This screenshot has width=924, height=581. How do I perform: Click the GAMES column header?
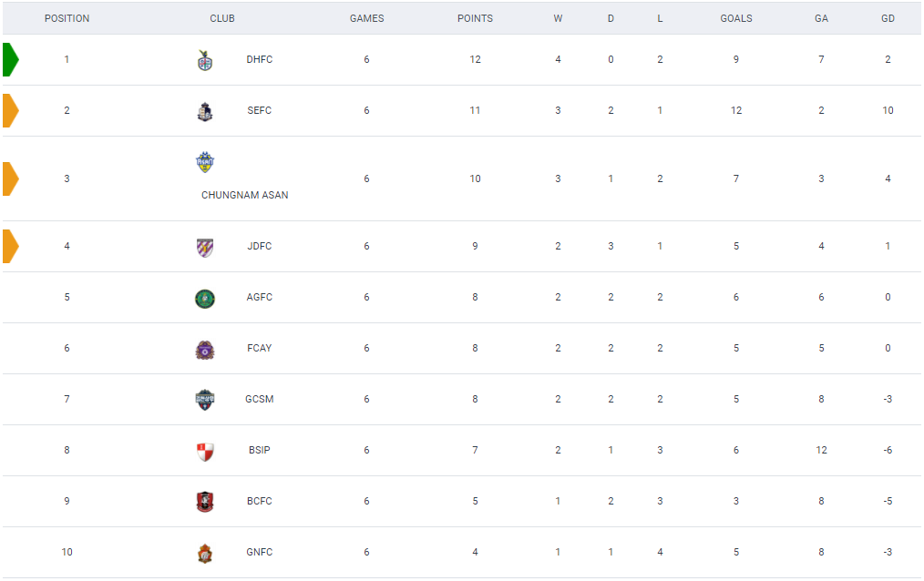pyautogui.click(x=367, y=18)
